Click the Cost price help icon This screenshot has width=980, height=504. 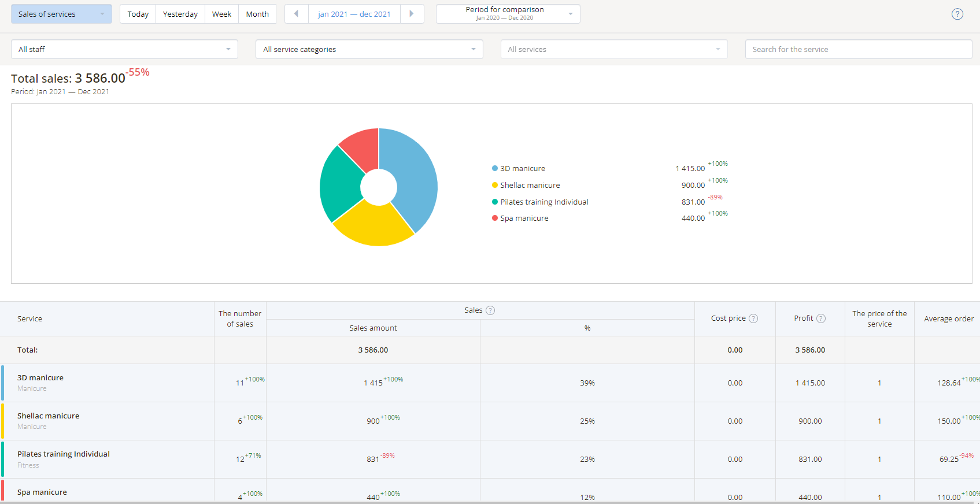point(753,318)
